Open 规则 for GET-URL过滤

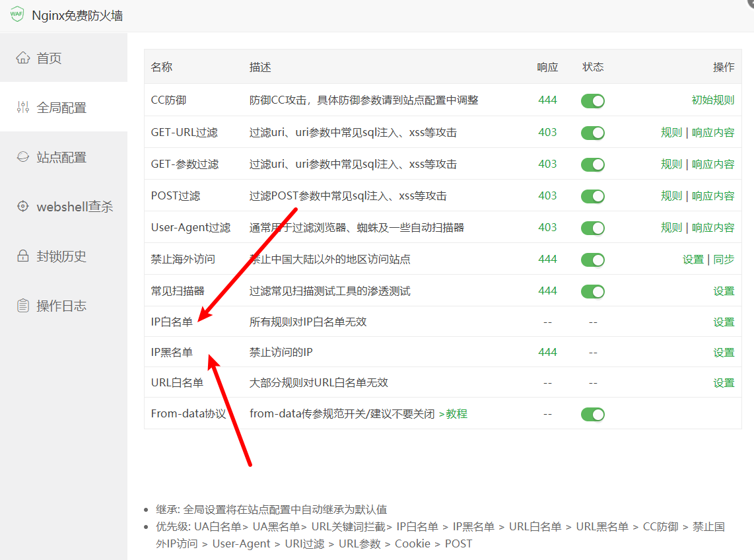coord(671,132)
